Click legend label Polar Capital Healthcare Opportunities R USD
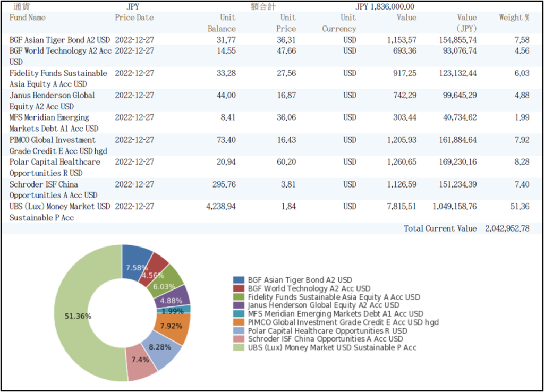Screen dimensions: 544x392 (327, 330)
